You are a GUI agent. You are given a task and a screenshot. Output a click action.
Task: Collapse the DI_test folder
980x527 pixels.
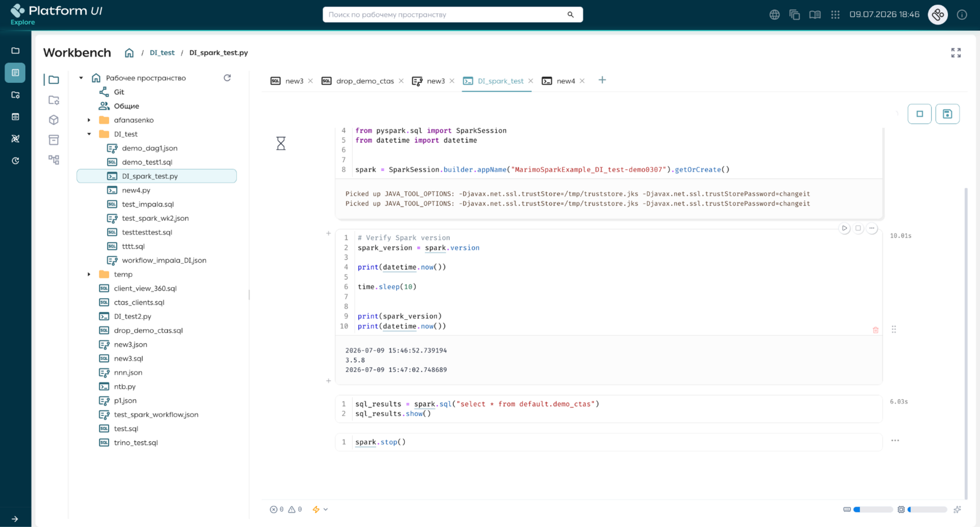coord(89,134)
